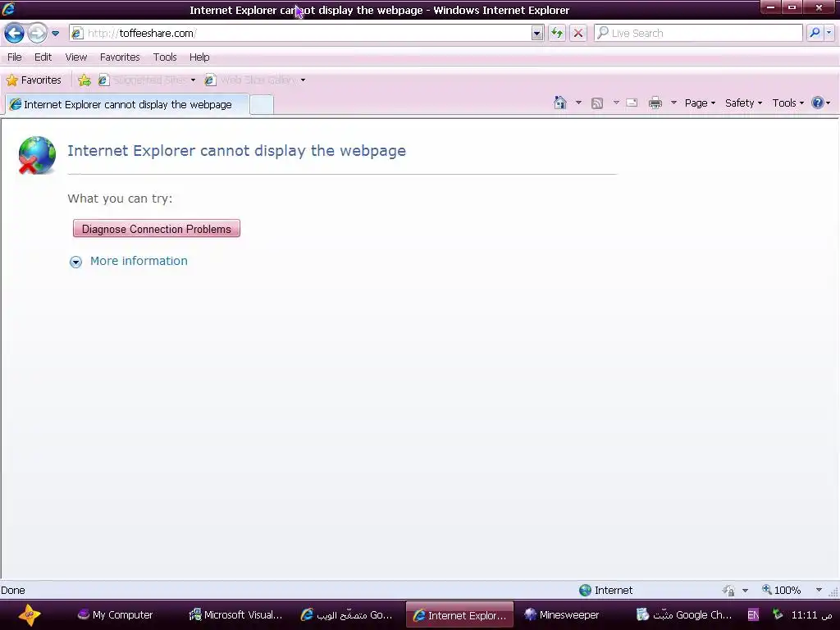Click inside the Live Search box
Image resolution: width=840 pixels, height=630 pixels.
698,33
